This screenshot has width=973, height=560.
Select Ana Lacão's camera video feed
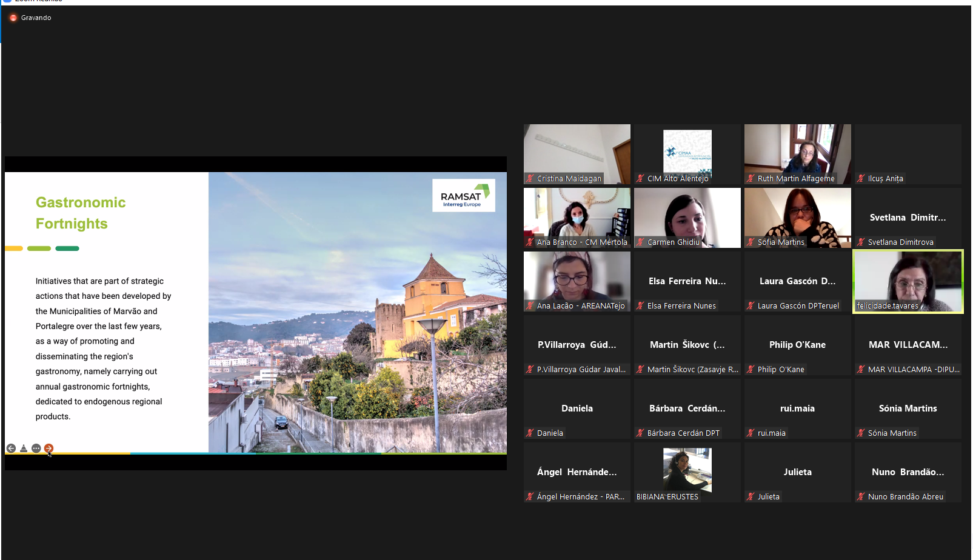coord(577,281)
